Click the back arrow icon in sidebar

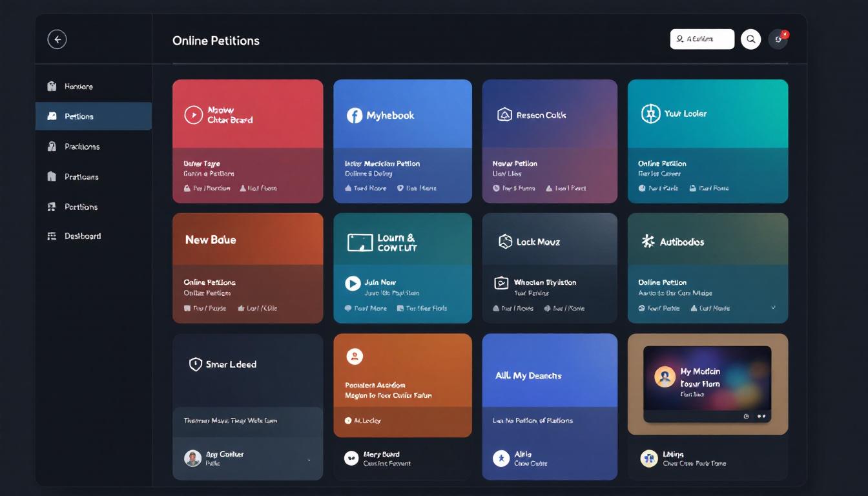point(57,40)
